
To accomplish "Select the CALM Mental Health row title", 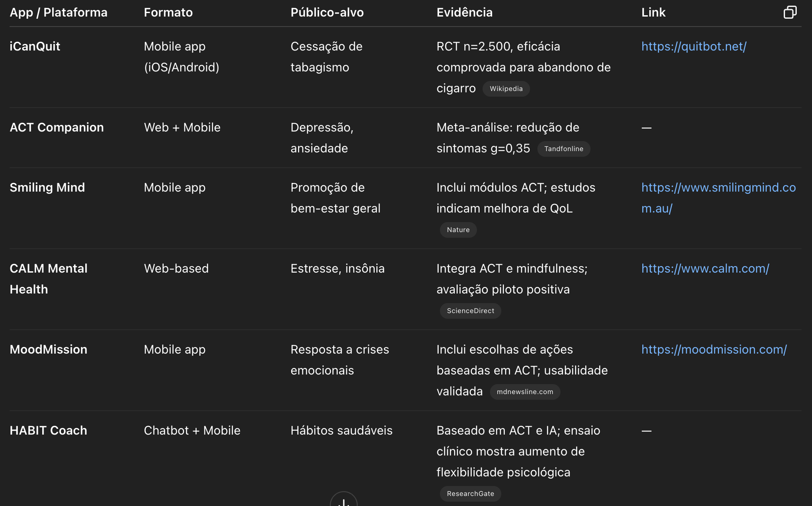I will [x=48, y=279].
